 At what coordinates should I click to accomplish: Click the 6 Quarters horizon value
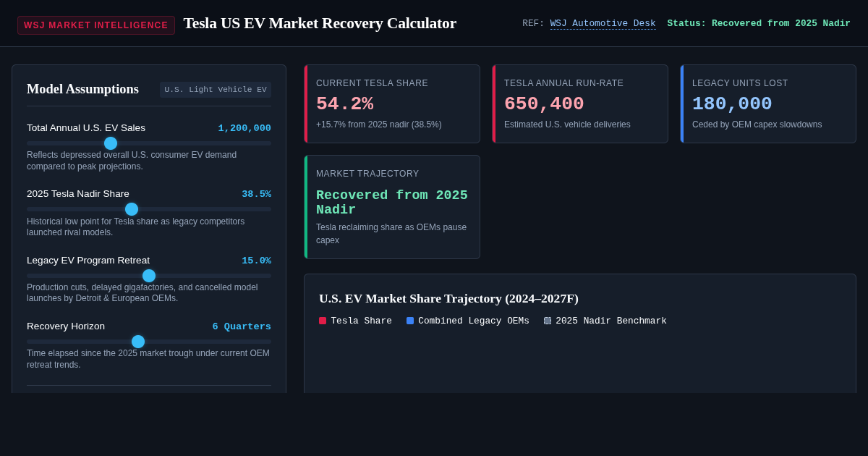[x=242, y=326]
